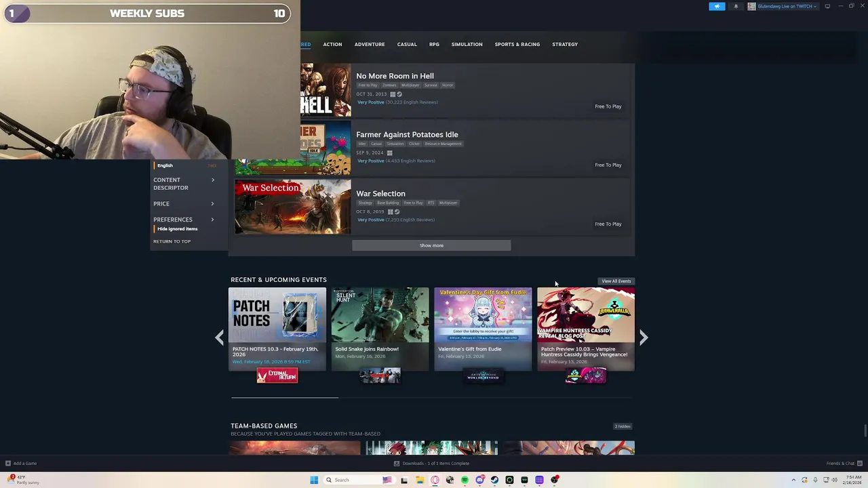Image resolution: width=868 pixels, height=488 pixels.
Task: Click War Selection capsule image
Action: click(x=293, y=207)
